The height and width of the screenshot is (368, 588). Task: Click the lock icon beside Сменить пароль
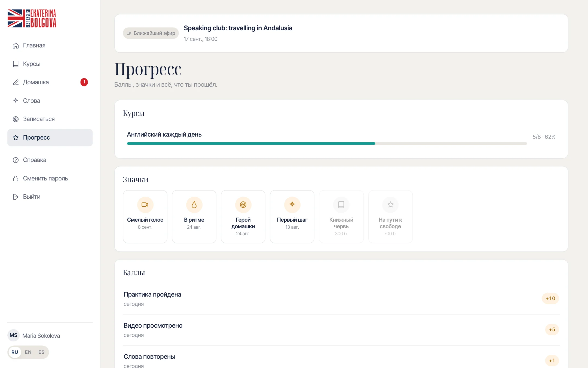pos(16,178)
